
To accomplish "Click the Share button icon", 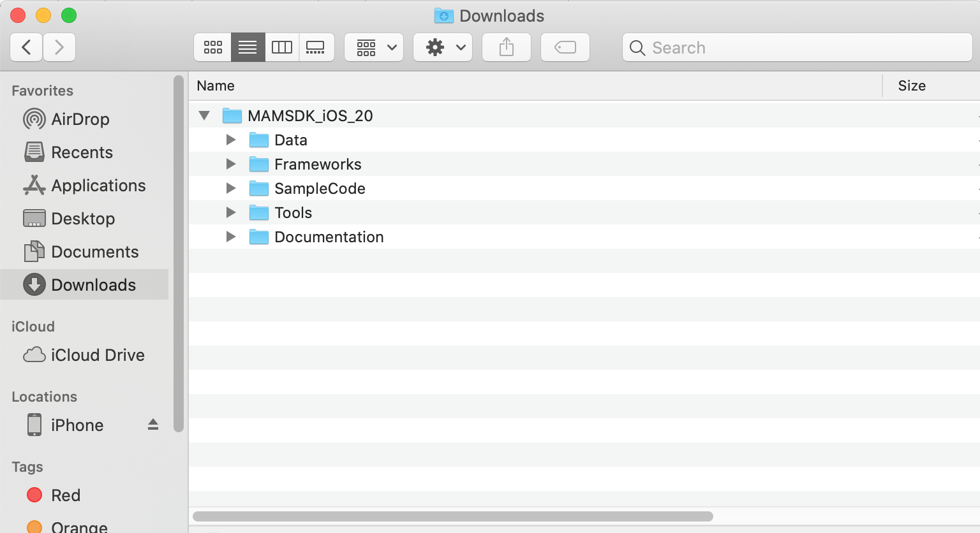I will point(507,48).
